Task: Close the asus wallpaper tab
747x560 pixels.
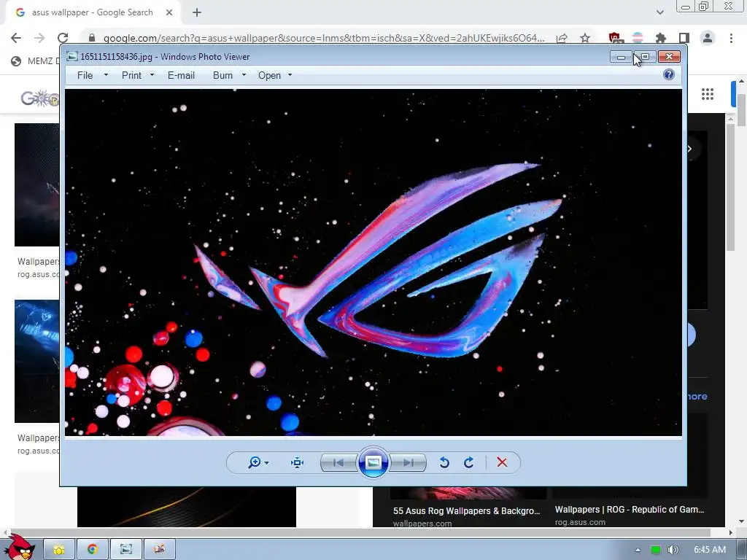Action: point(169,12)
